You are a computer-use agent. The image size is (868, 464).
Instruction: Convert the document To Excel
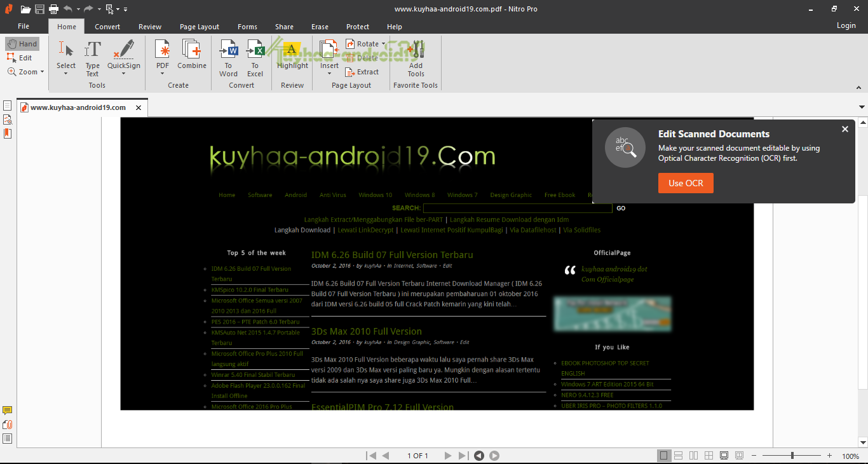coord(255,58)
